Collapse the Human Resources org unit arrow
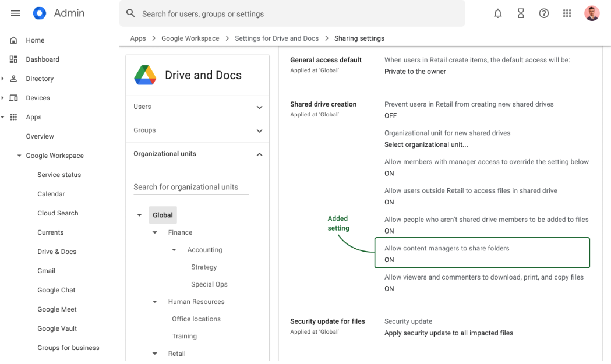The image size is (611, 364). [155, 302]
